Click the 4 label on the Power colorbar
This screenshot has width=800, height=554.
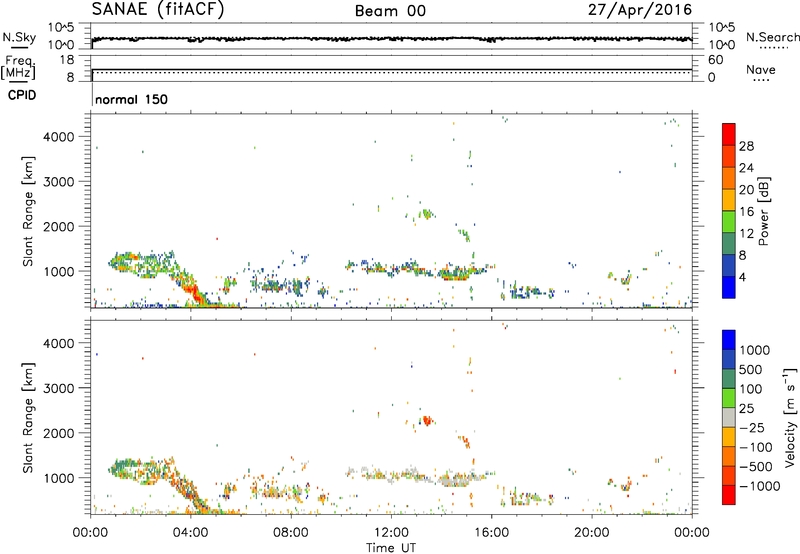[743, 277]
